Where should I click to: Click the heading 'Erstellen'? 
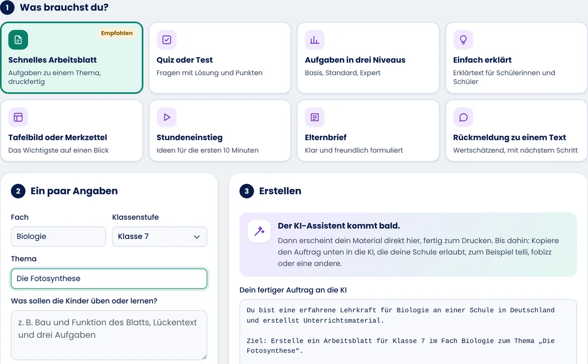[280, 191]
